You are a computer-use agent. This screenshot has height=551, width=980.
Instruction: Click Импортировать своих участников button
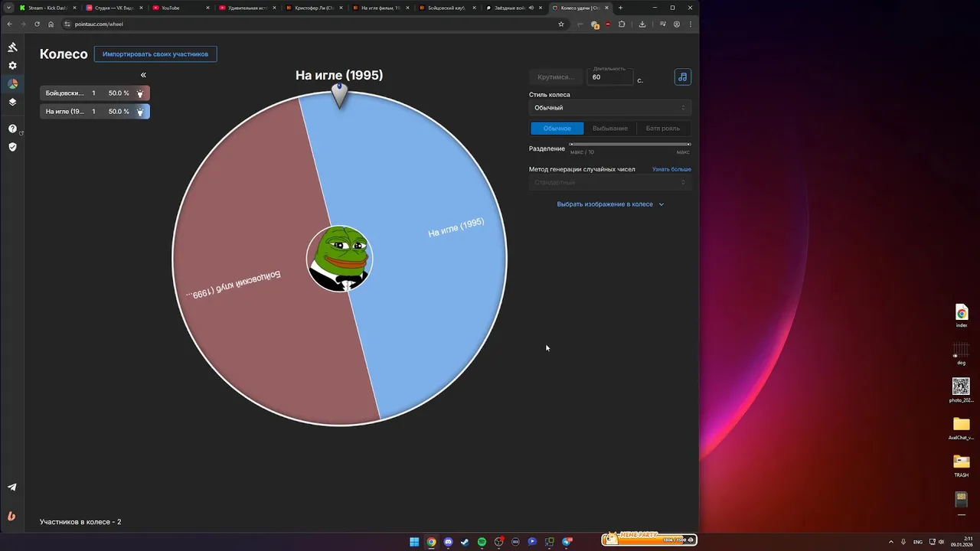[x=155, y=54]
